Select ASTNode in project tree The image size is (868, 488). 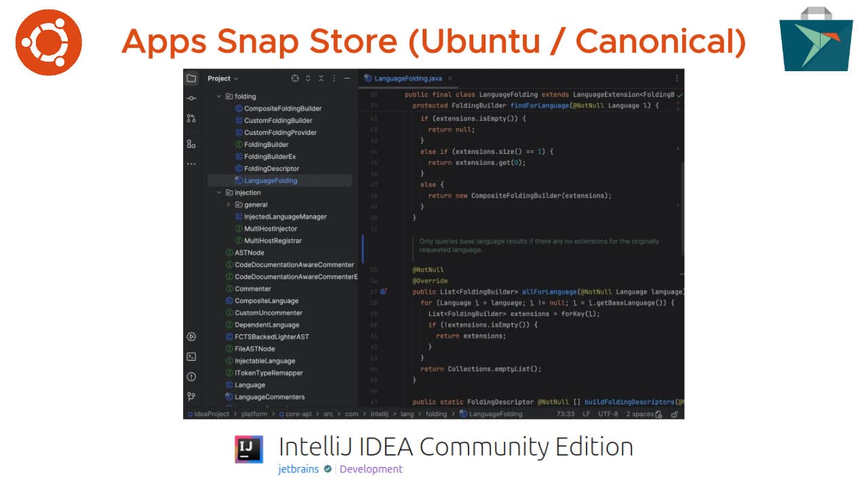click(x=245, y=253)
